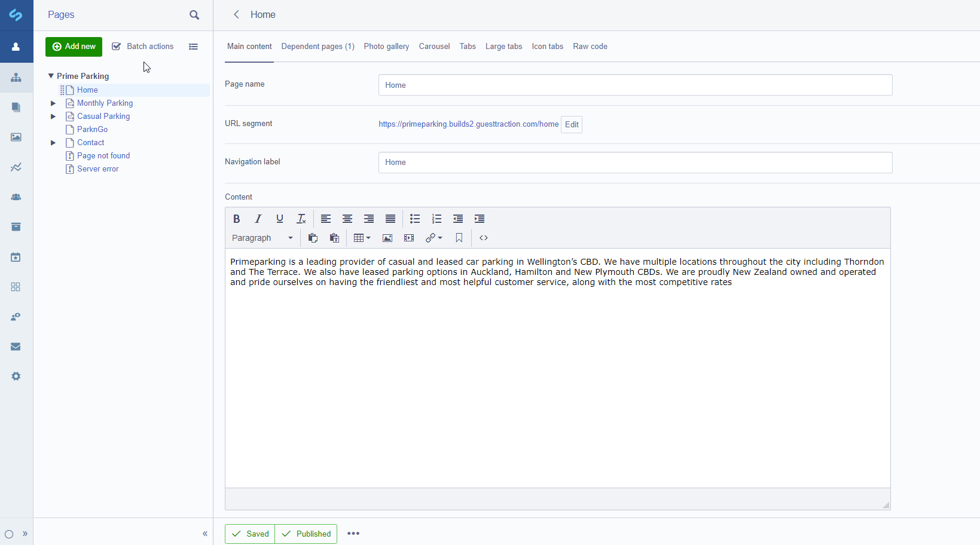Screen dimensions: 980x545
Task: Open the site tree section in sidebar
Action: tap(16, 78)
